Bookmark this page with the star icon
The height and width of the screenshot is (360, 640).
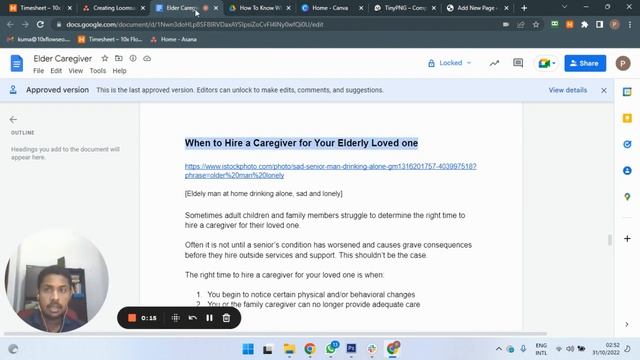point(536,24)
